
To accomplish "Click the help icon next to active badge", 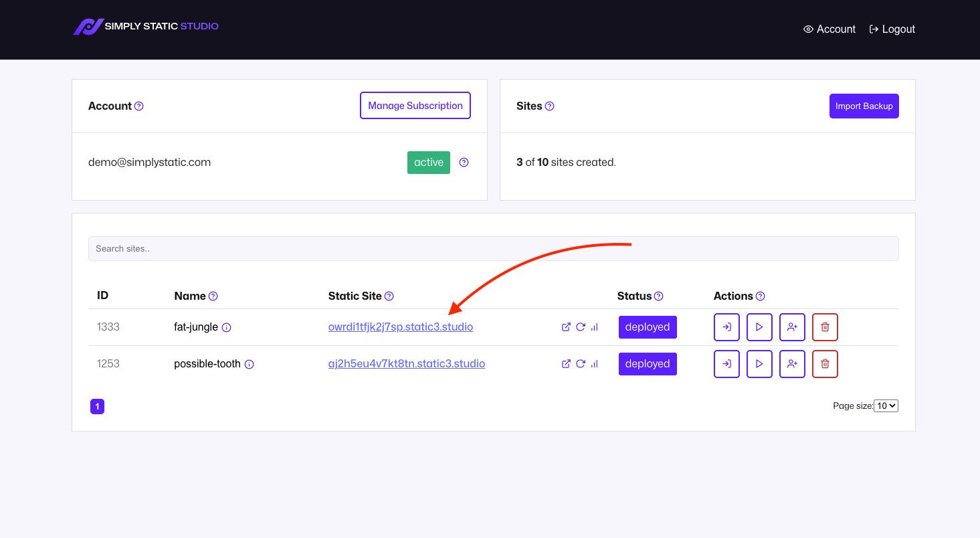I will [464, 163].
